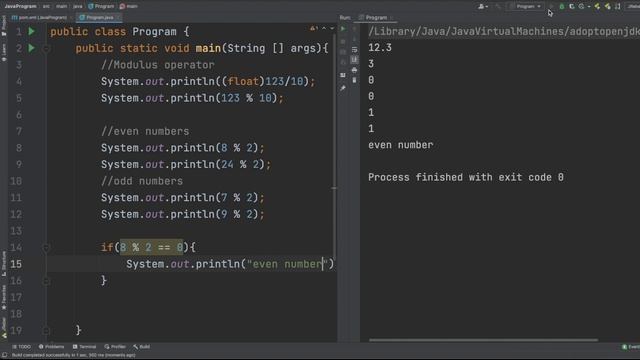The image size is (640, 360).
Task: Click the "even number" string on line 15
Action: [288, 264]
